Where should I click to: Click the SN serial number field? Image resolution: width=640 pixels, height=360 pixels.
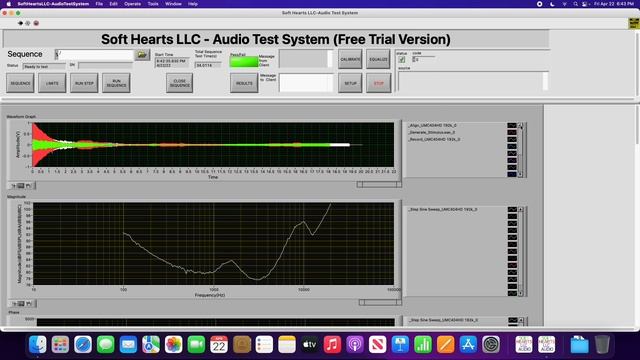[105, 65]
